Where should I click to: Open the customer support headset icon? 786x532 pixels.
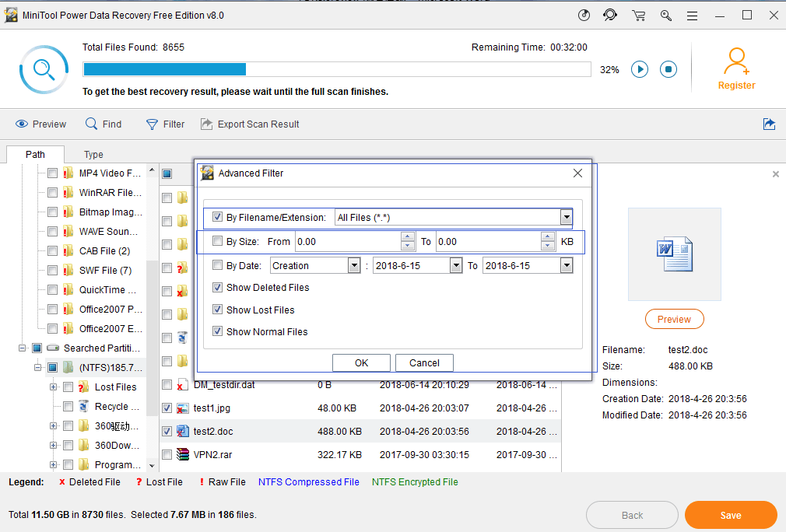610,15
